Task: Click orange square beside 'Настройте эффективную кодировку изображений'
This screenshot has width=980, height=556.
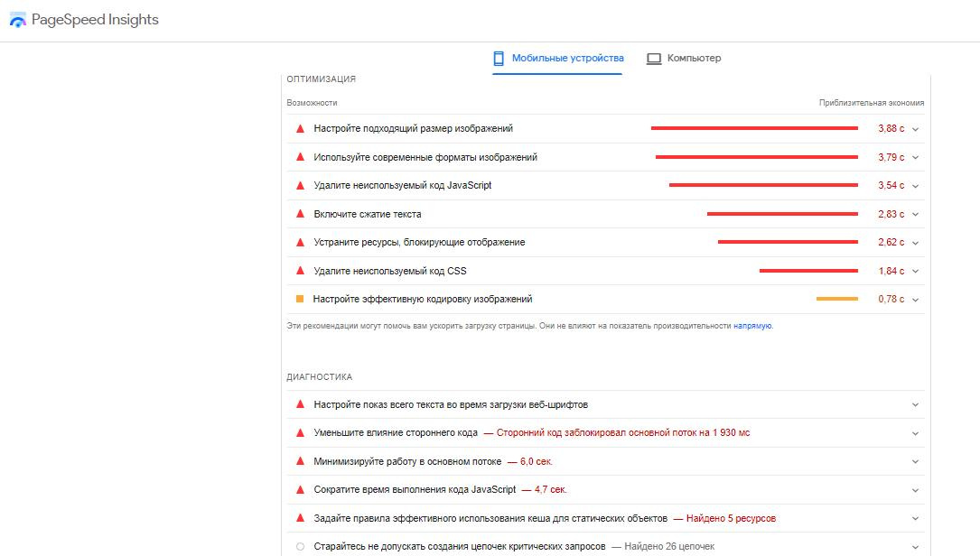Action: (x=300, y=299)
